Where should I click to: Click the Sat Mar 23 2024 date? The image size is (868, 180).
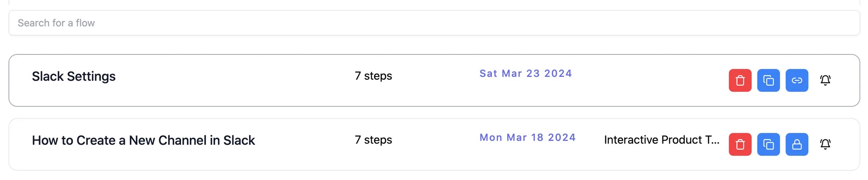(526, 73)
